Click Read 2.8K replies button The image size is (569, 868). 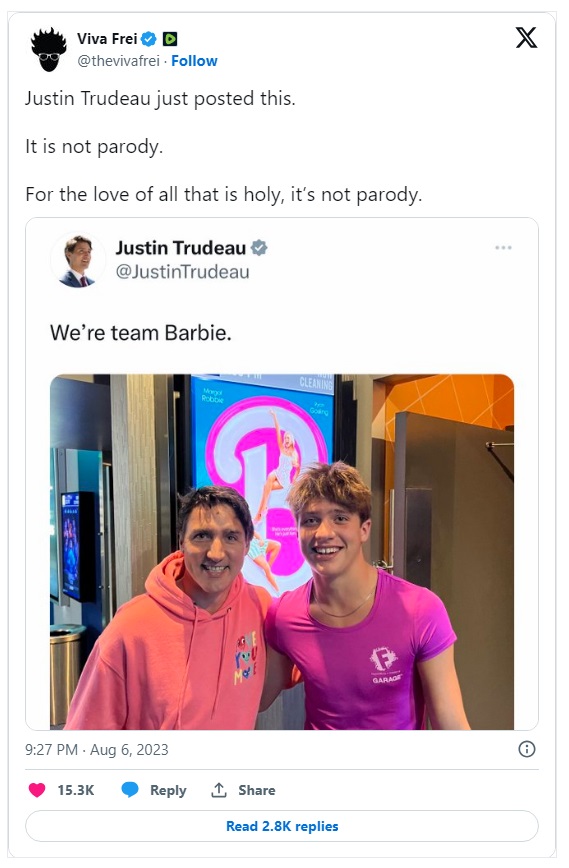tap(282, 826)
